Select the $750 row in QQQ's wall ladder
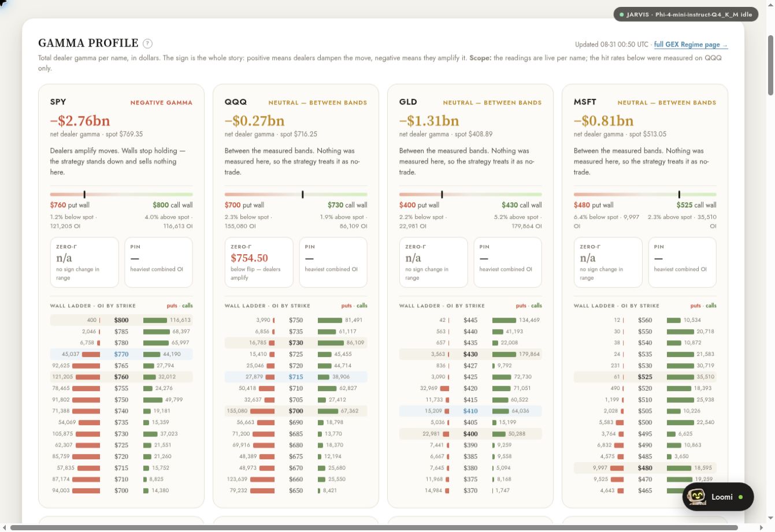 click(296, 320)
